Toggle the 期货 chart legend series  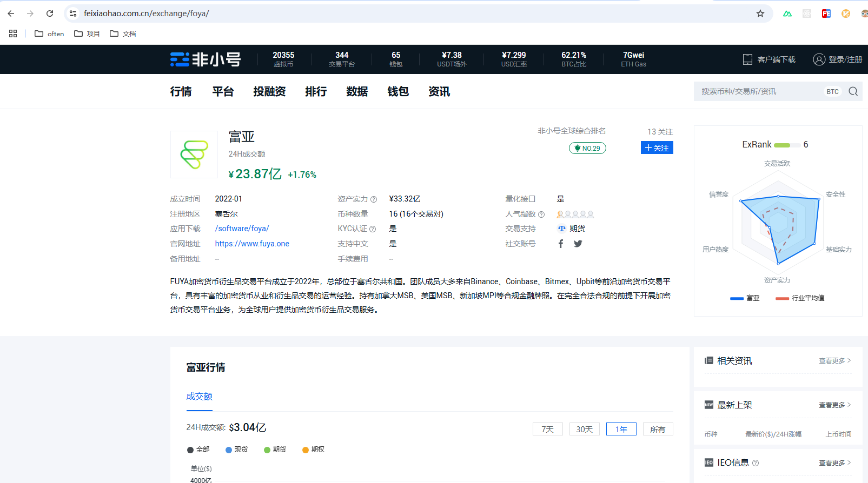275,450
